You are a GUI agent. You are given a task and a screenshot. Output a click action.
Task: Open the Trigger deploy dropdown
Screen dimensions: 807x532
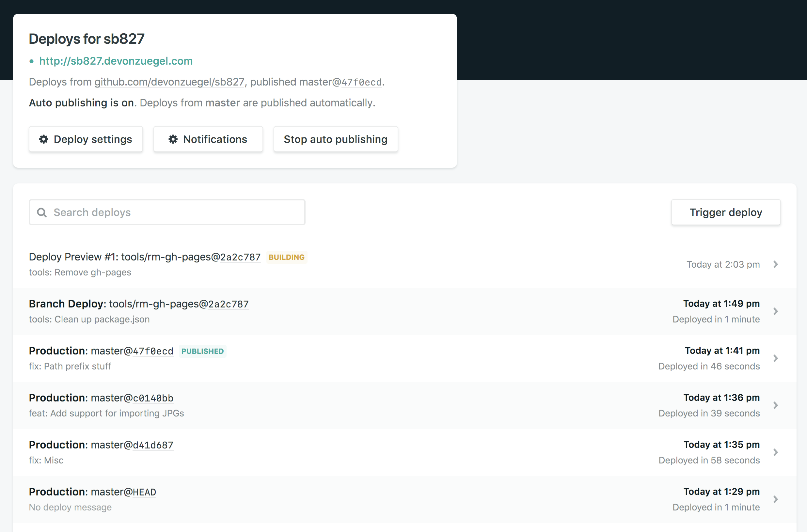click(x=726, y=212)
